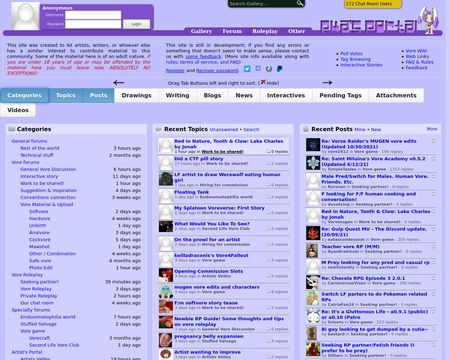Open the Technical stuff forum category
450x360 pixels.
coord(37,155)
